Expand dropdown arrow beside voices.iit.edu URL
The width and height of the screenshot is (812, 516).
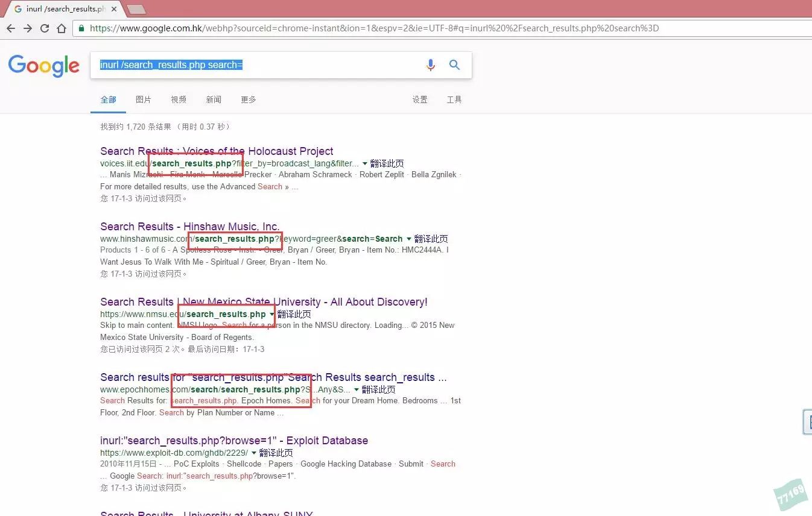click(x=364, y=163)
